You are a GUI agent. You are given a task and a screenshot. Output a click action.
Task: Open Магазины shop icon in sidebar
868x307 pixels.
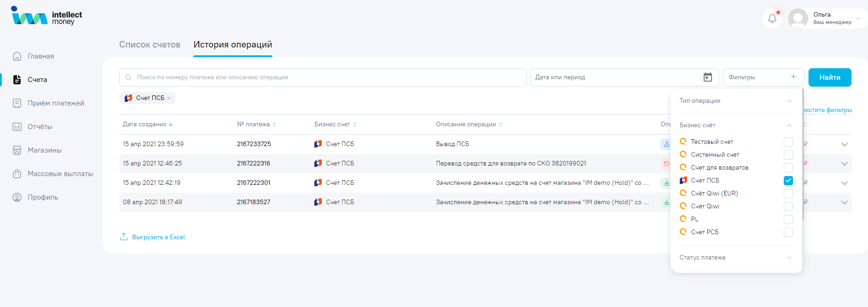coord(17,150)
